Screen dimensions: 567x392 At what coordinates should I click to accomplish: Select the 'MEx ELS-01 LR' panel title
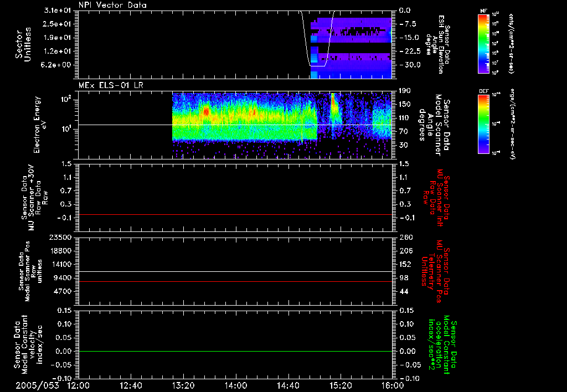(111, 86)
